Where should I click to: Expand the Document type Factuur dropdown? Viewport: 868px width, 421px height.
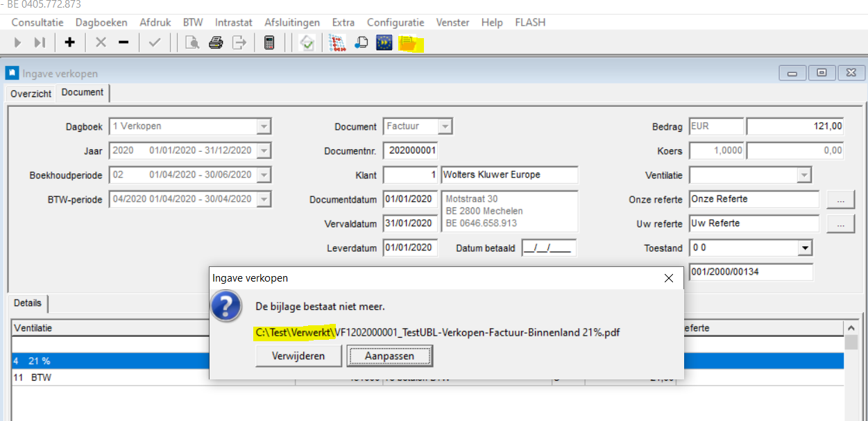[x=445, y=127]
